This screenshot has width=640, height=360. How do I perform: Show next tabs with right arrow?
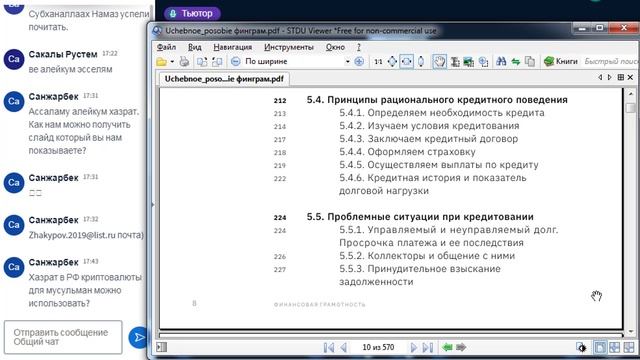609,77
